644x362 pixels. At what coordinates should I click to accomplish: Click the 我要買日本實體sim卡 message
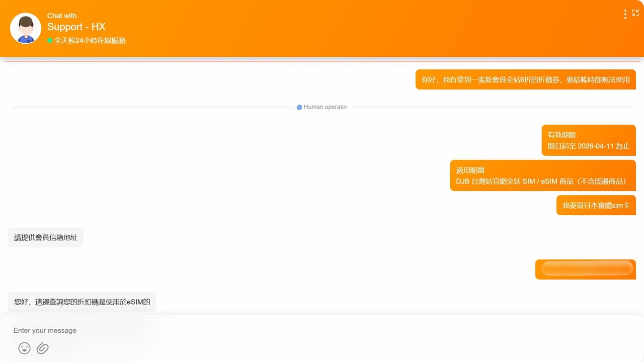pos(596,205)
